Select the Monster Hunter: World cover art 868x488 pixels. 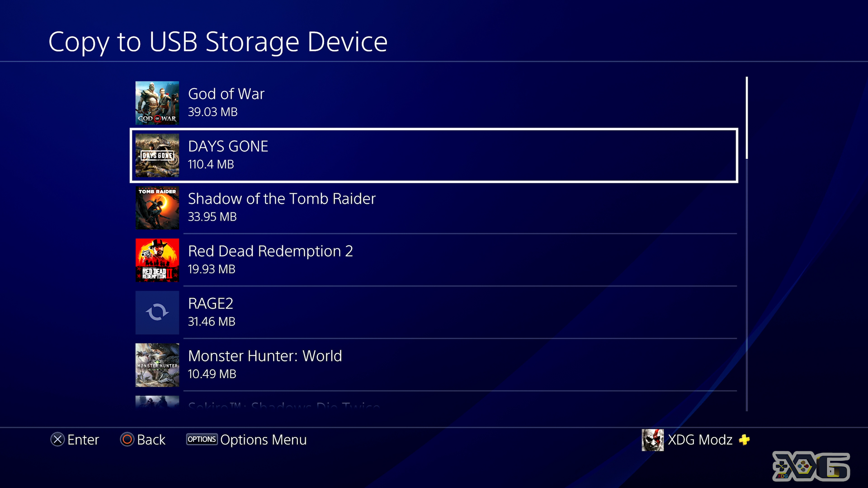tap(157, 365)
